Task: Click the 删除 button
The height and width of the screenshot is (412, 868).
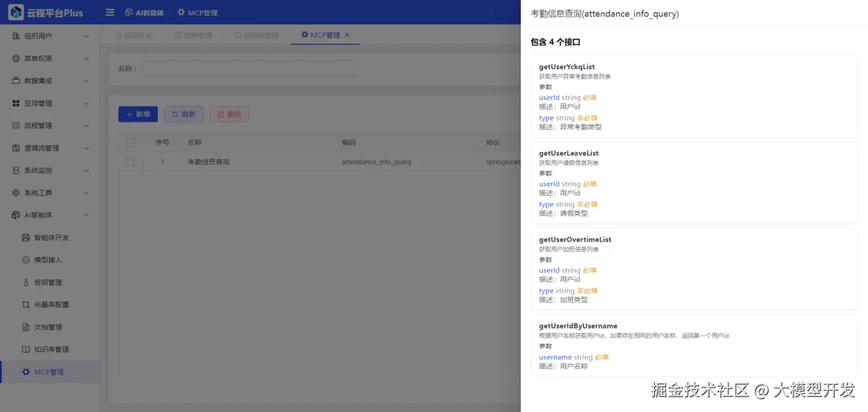Action: click(x=229, y=115)
